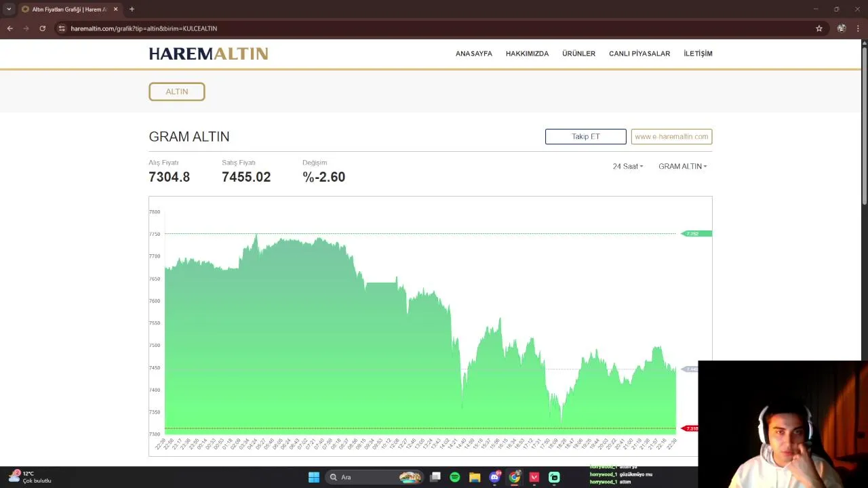Viewport: 868px width, 488px height.
Task: Click the red low price marker label
Action: click(690, 428)
